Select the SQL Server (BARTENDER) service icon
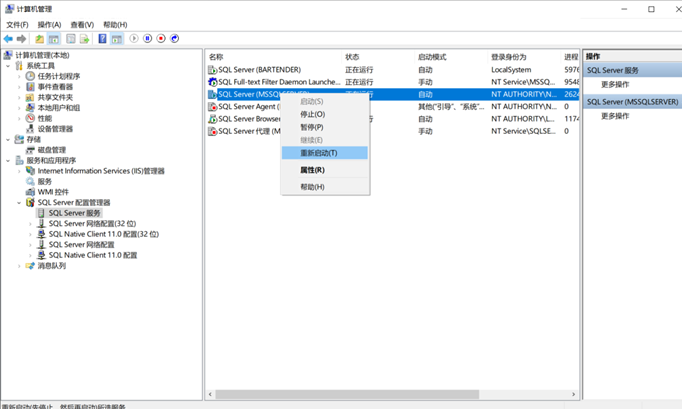 pos(212,70)
